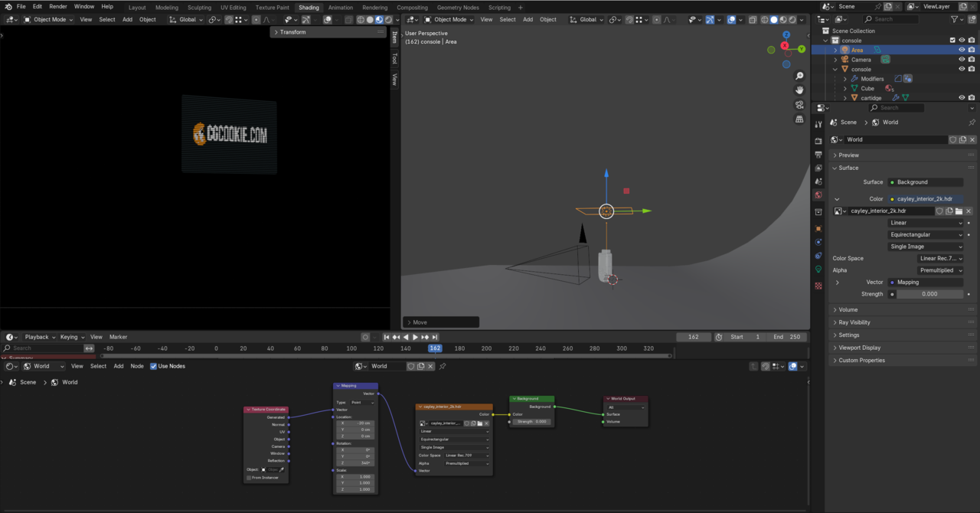Click the zoom magnifier icon in viewport
This screenshot has width=980, height=513.
pos(799,76)
